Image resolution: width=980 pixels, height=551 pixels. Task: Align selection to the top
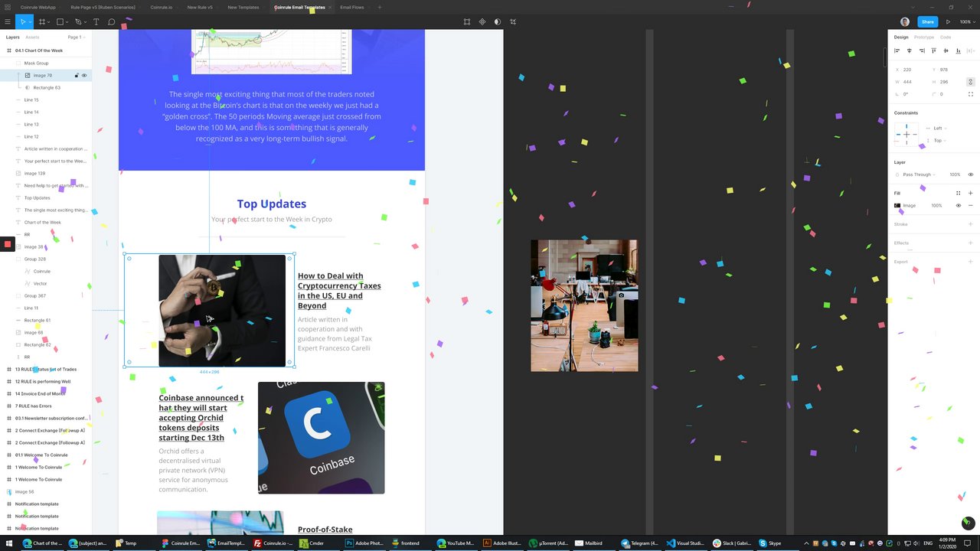pos(934,51)
